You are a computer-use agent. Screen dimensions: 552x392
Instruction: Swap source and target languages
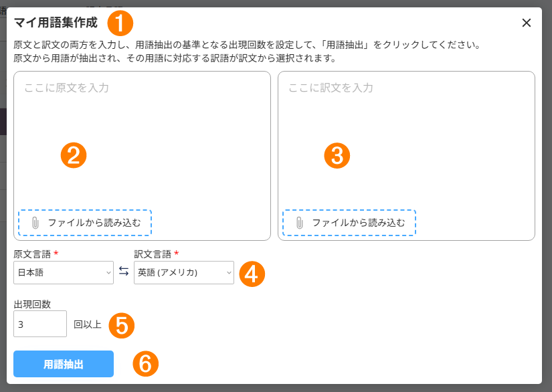click(124, 271)
